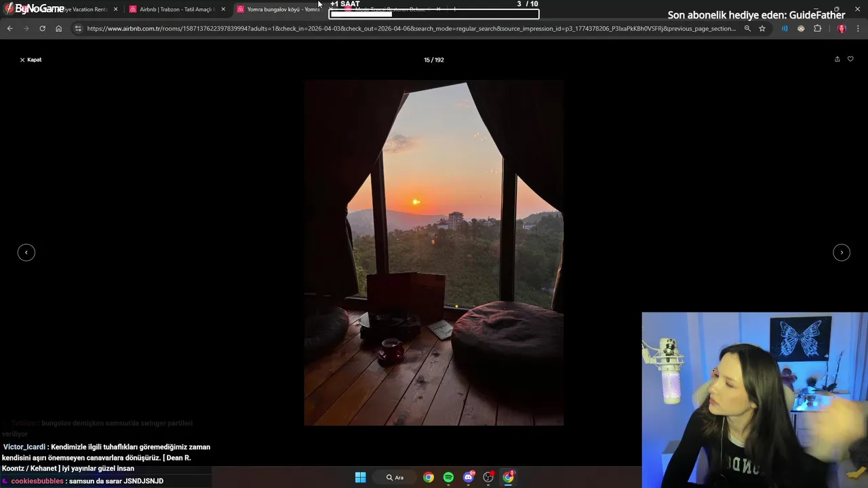868x488 pixels.
Task: Reload the Airbnb page
Action: coord(42,28)
